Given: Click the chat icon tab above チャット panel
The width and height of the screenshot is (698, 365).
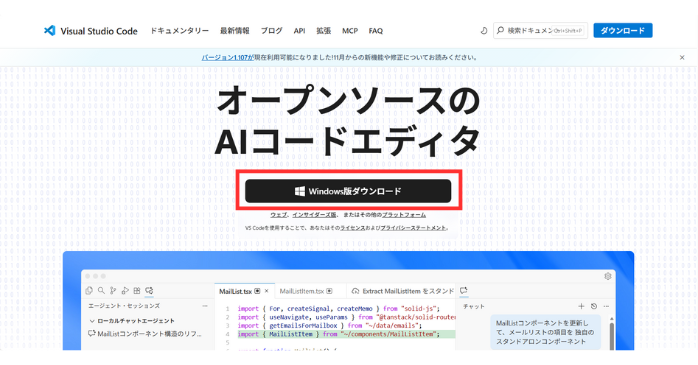Looking at the screenshot, I should click(x=464, y=290).
